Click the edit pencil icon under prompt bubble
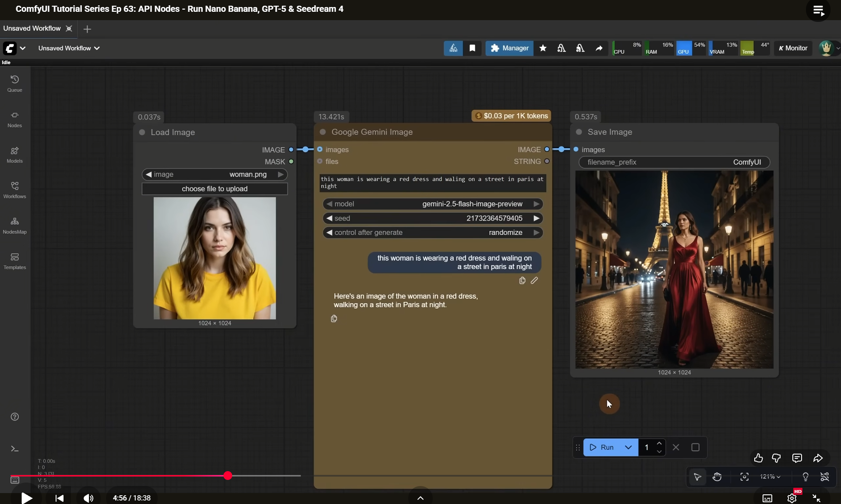The width and height of the screenshot is (841, 504). 534,281
